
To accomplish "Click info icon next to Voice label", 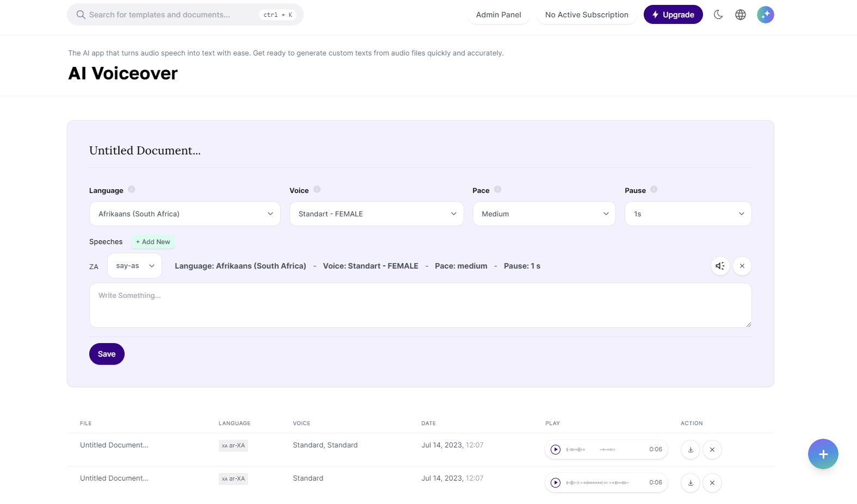I will [x=317, y=189].
